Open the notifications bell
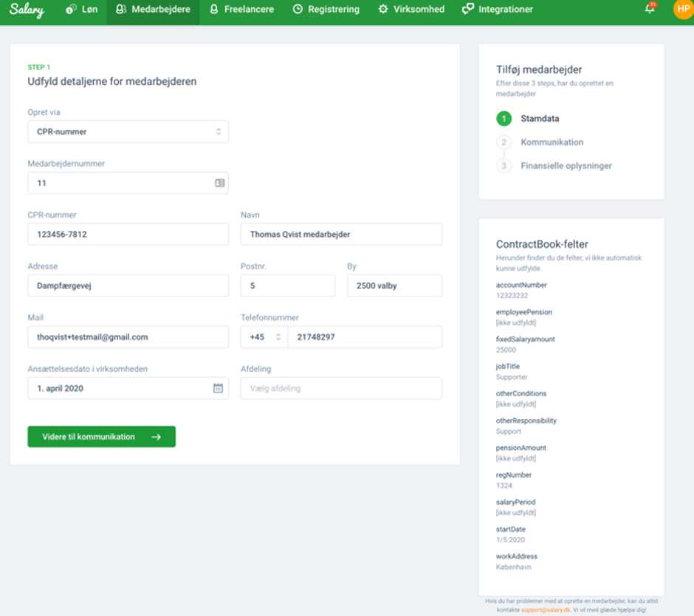 [650, 8]
